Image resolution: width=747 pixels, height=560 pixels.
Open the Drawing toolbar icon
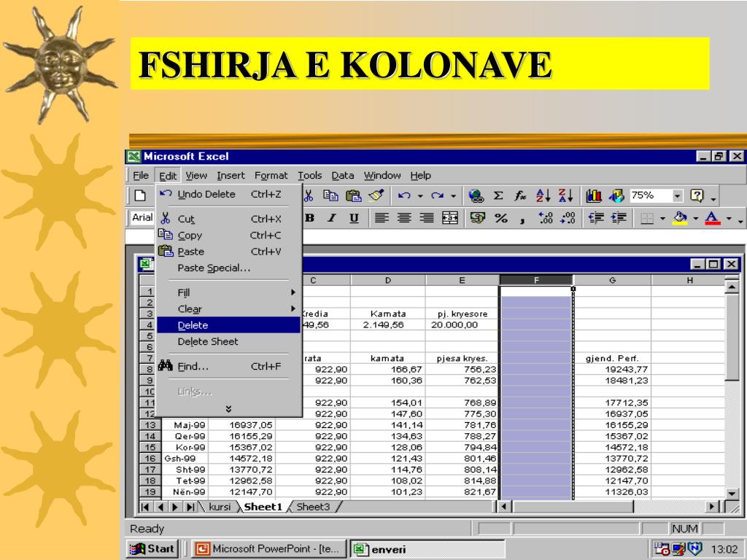point(616,195)
